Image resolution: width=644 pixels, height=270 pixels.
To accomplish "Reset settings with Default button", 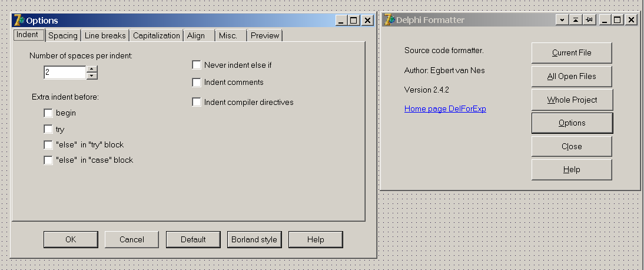I will (193, 239).
